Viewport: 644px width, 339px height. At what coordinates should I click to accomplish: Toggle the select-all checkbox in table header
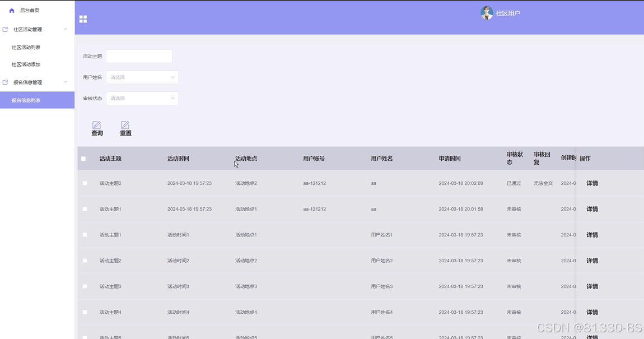[83, 159]
